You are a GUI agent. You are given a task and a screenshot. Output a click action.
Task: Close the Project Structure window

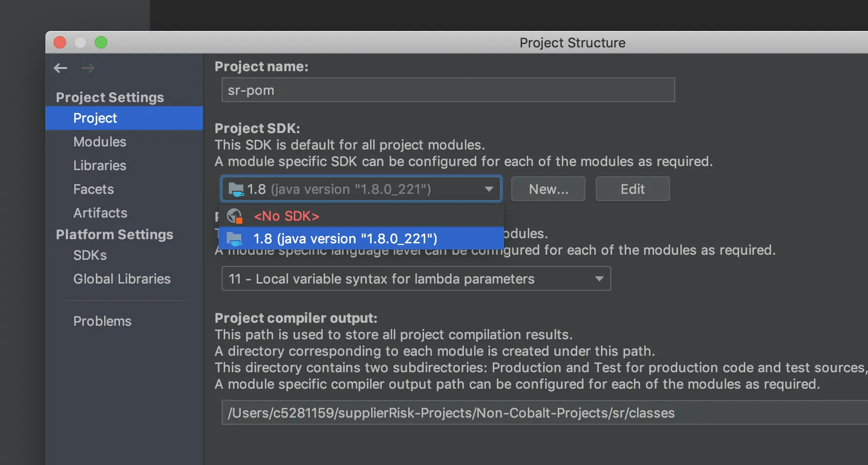click(x=60, y=42)
